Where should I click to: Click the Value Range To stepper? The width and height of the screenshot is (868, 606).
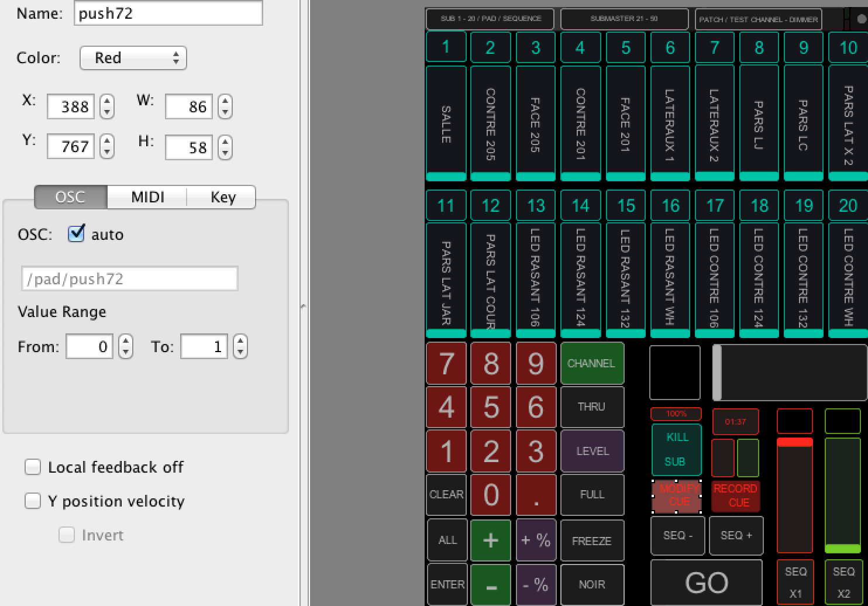(240, 346)
